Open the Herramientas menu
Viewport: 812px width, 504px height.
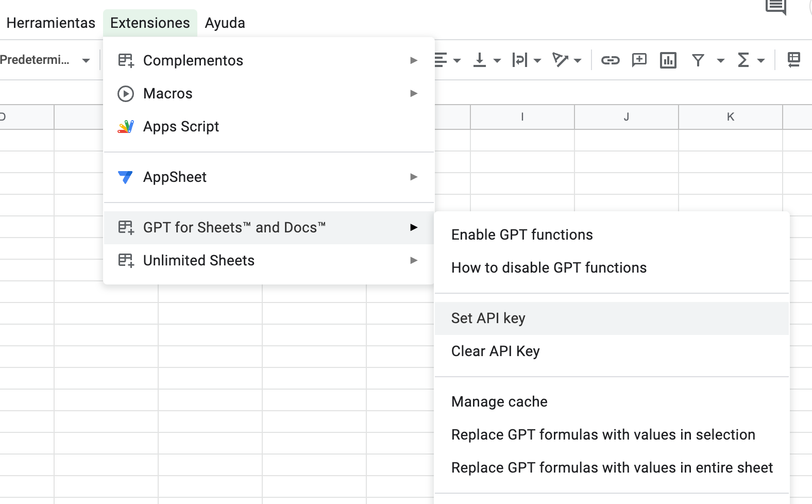click(50, 23)
